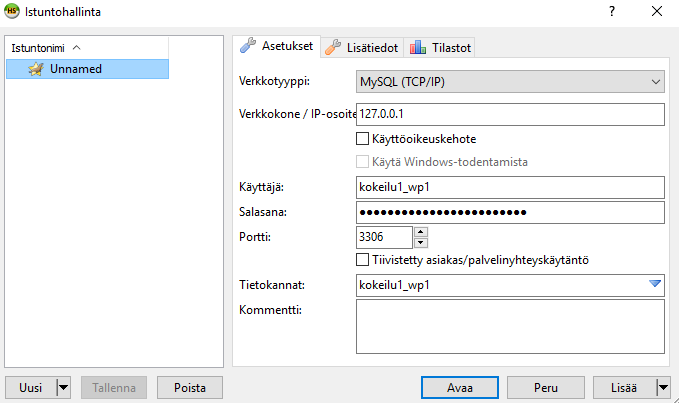Increase the Portti value with up arrow
679x403 pixels.
421,232
